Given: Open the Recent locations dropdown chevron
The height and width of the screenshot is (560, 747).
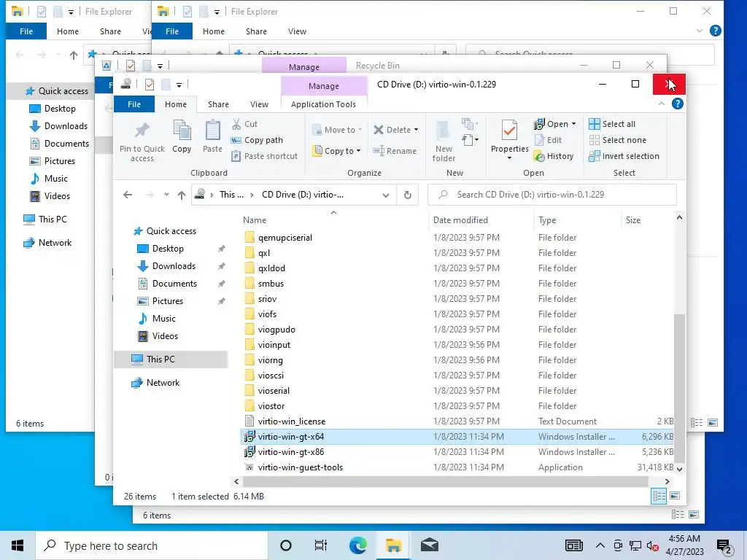Looking at the screenshot, I should (166, 195).
